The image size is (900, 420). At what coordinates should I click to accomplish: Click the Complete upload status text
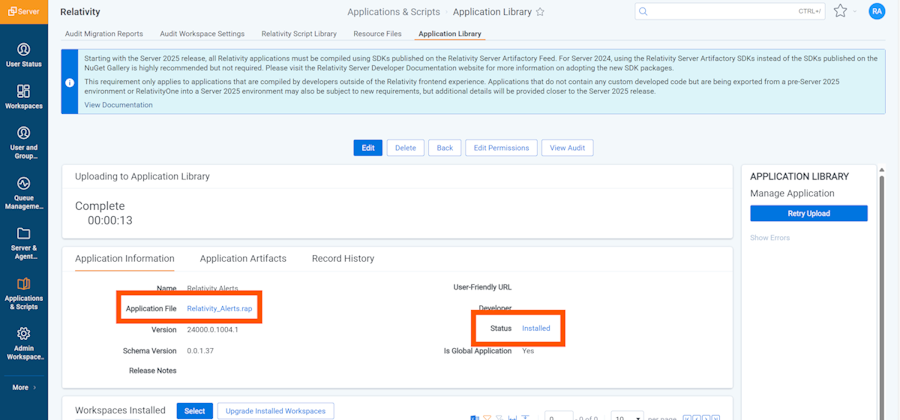(x=100, y=206)
